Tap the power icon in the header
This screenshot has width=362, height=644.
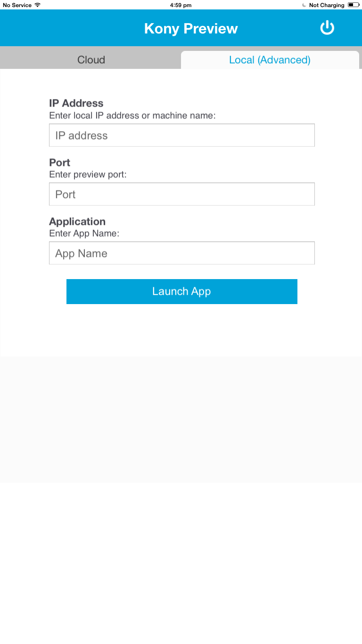327,28
